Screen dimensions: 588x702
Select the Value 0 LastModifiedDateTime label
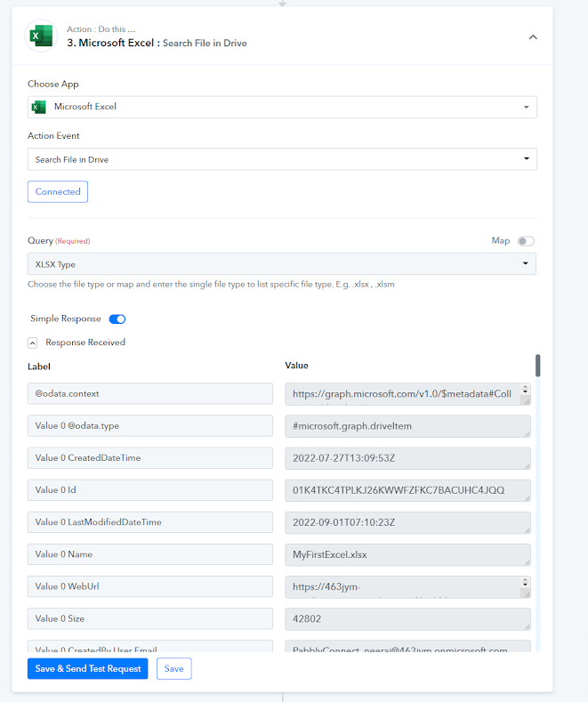click(150, 522)
